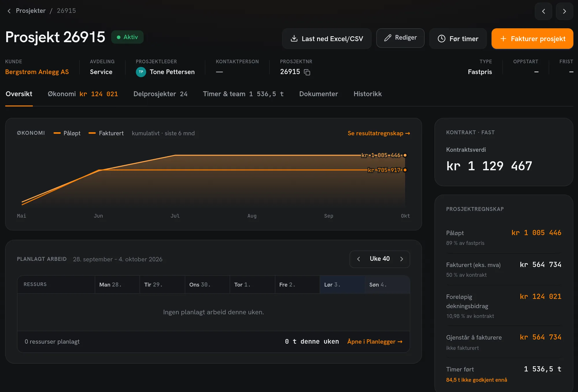Open the Delprosjekter tab
Viewport: 578px width, 392px height.
(x=160, y=94)
